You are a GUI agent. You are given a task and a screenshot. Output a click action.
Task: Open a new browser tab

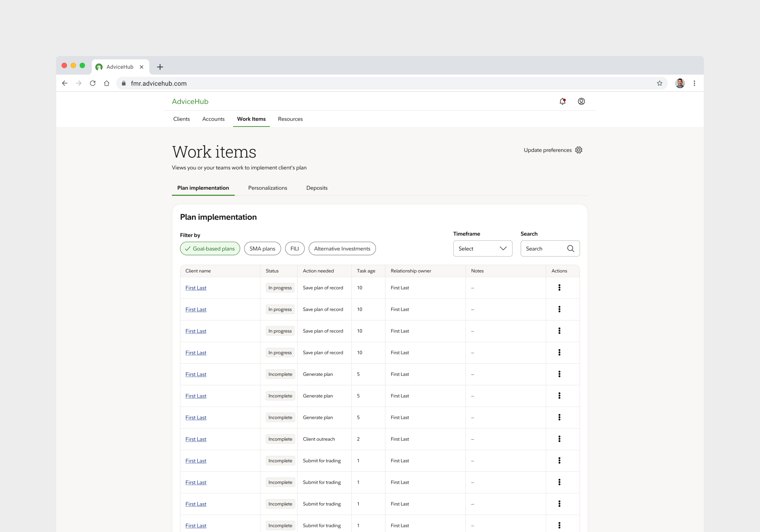click(160, 67)
